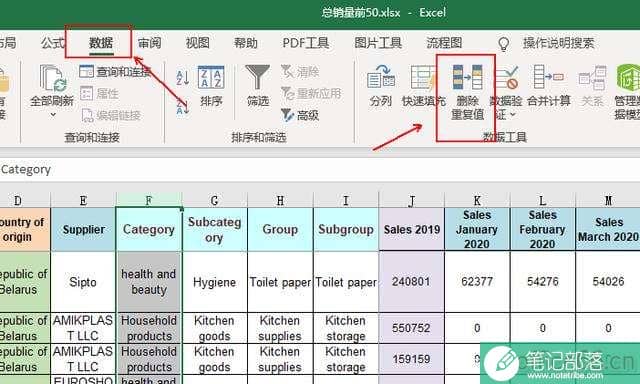Sort ascending with the A-Z icon

tap(182, 77)
